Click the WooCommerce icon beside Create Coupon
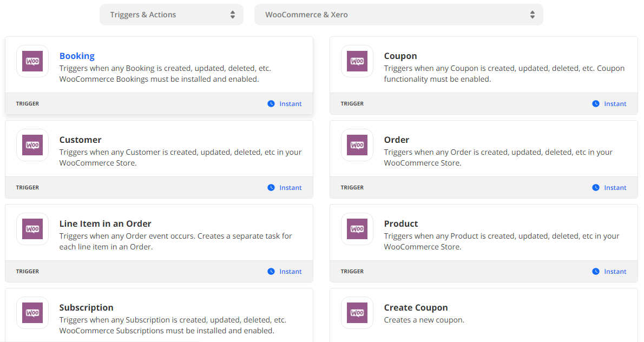Viewport: 644px width, 342px height. click(357, 313)
